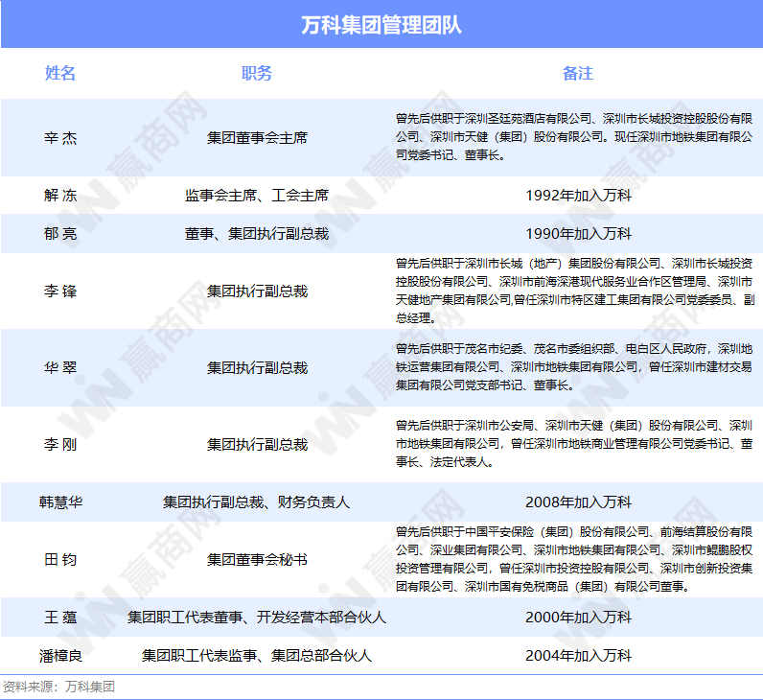Screen dimensions: 763x700
Task: Select the name 王 蕴
Action: tap(60, 618)
